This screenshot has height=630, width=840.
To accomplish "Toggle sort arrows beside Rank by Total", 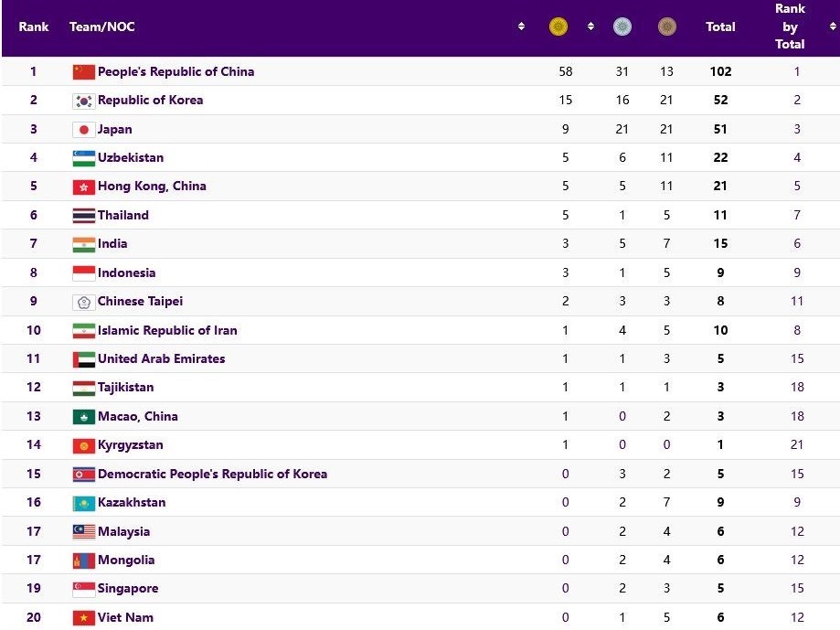I will coord(832,27).
